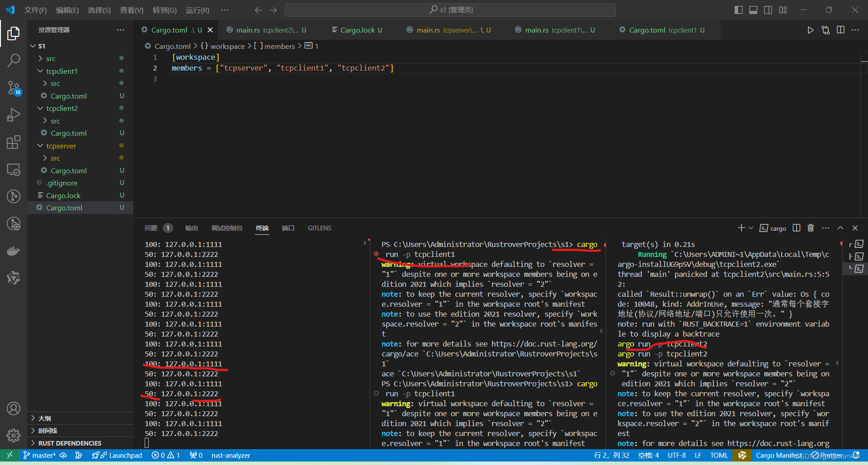This screenshot has width=868, height=465.
Task: Open the 编辑(E) menu
Action: tap(67, 10)
